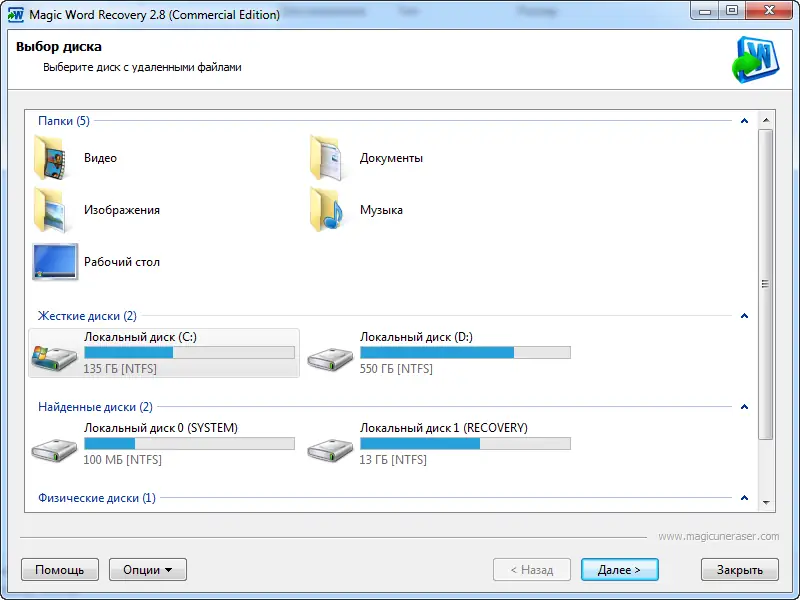Choose the Локальный диск 1 (RECOVERY) drive icon
This screenshot has width=800, height=600.
(x=330, y=450)
